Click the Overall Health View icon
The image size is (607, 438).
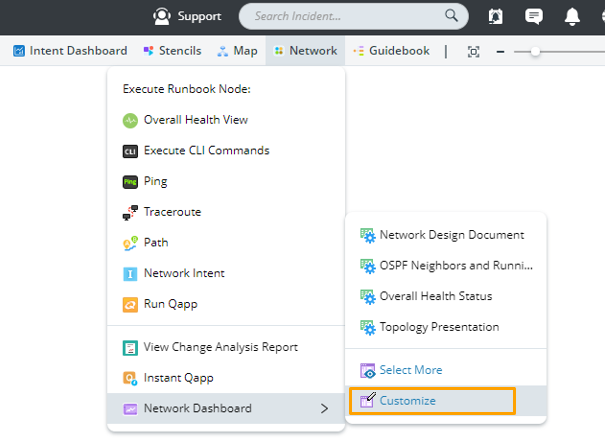(130, 120)
